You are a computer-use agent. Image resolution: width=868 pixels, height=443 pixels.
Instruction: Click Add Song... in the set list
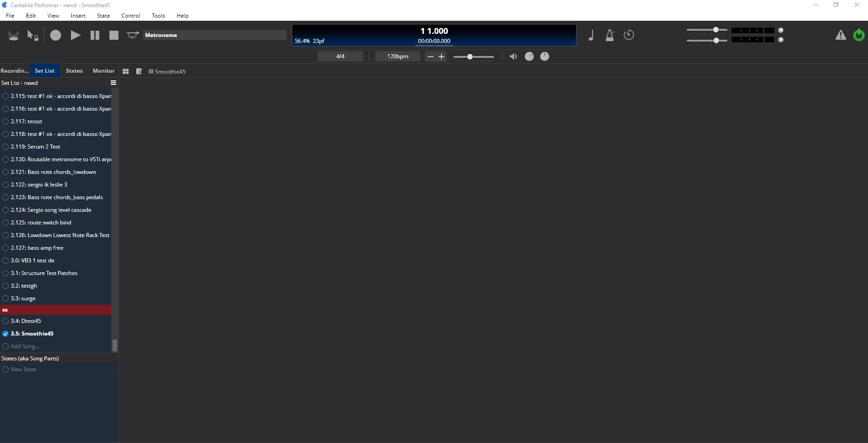(x=25, y=346)
